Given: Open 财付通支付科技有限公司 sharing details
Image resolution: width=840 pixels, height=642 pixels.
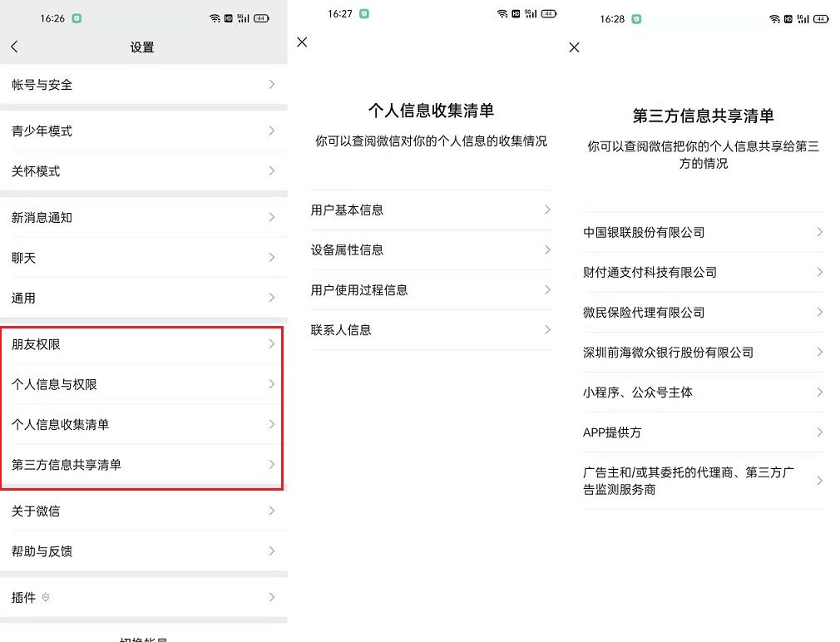Looking at the screenshot, I should click(x=704, y=272).
